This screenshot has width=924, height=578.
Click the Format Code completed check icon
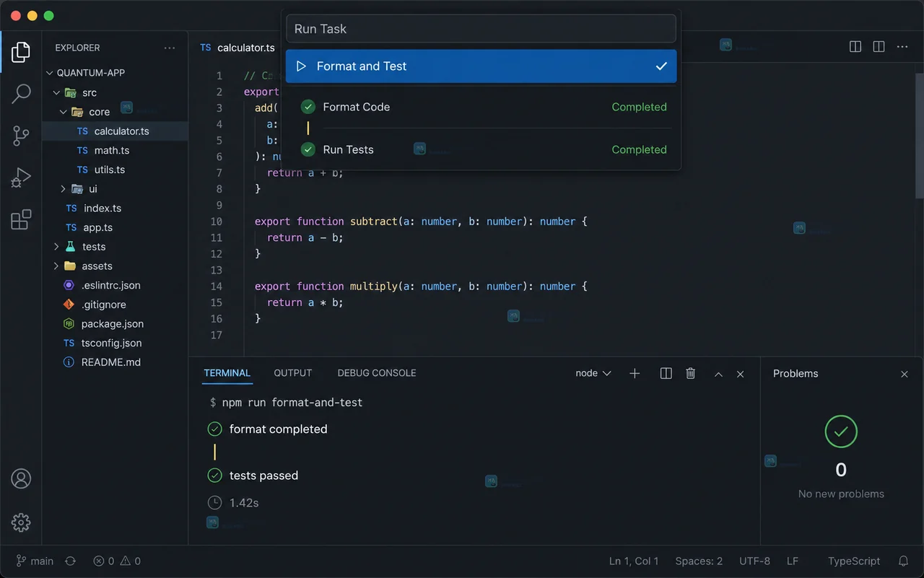308,107
